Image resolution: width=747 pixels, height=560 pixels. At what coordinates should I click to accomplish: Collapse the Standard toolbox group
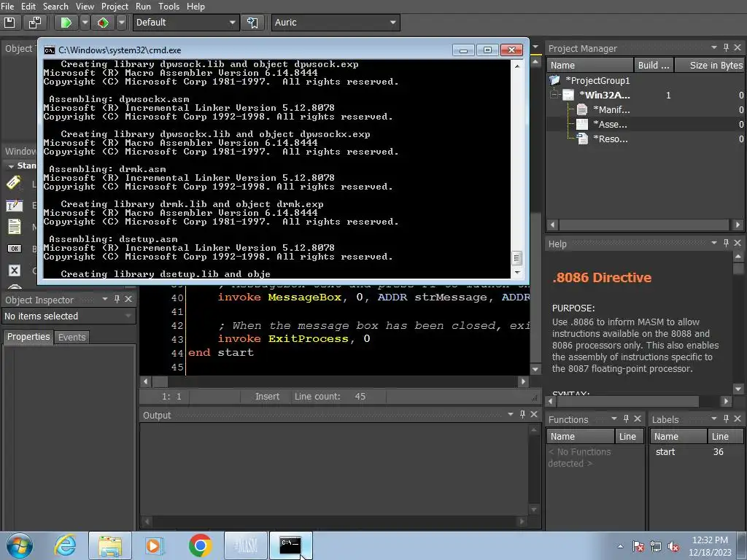coord(10,166)
